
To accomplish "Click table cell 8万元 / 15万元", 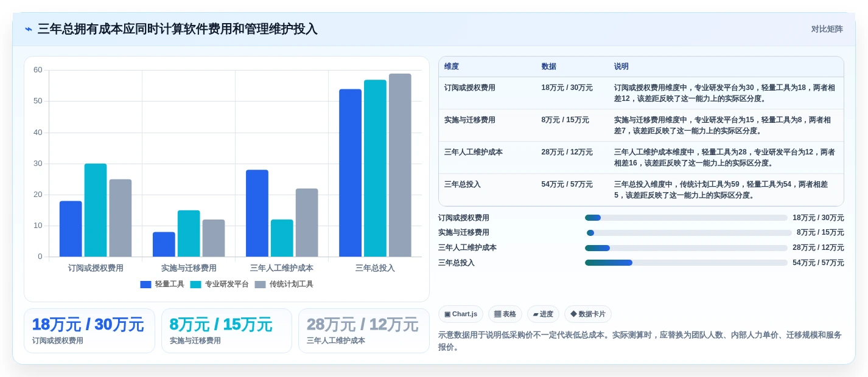I will tap(565, 120).
